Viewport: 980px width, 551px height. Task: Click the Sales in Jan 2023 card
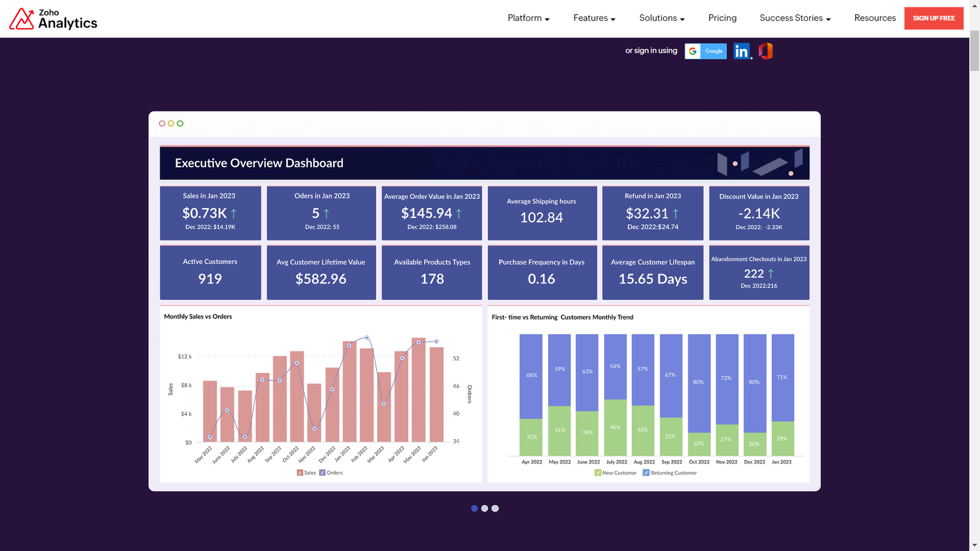tap(210, 213)
